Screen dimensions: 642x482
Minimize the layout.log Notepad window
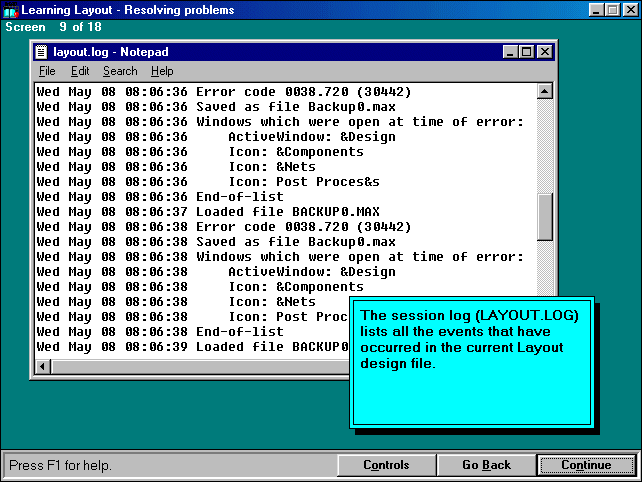(511, 51)
